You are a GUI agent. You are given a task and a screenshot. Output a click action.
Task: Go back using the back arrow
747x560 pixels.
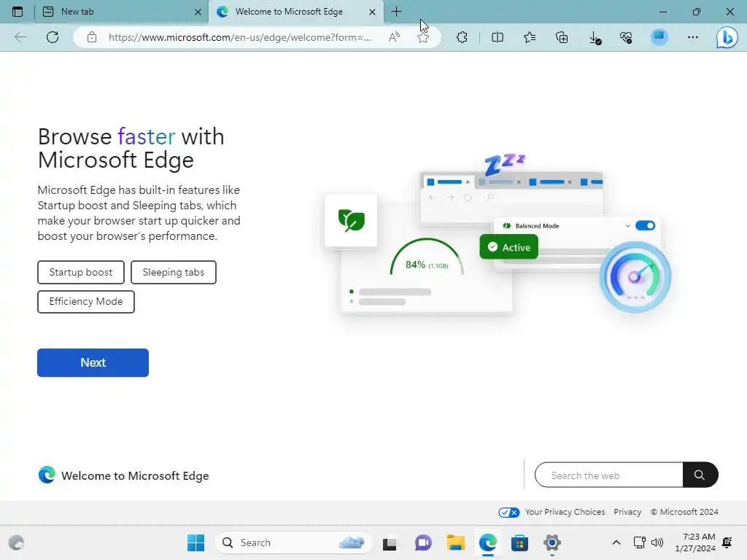click(x=20, y=37)
